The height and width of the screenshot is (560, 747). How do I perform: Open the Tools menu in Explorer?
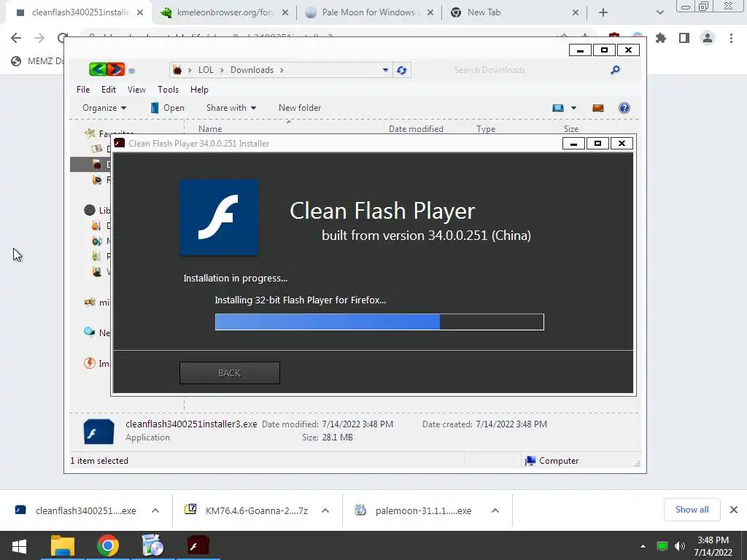[x=169, y=90]
